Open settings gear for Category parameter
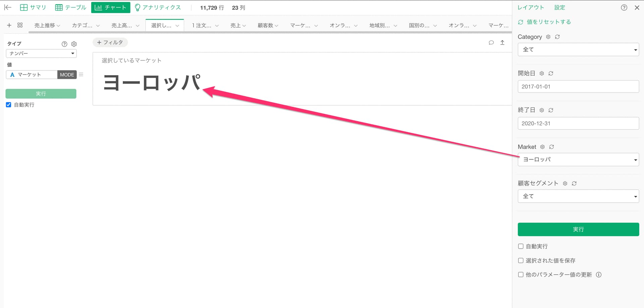Viewport: 644px width, 308px height. 548,37
